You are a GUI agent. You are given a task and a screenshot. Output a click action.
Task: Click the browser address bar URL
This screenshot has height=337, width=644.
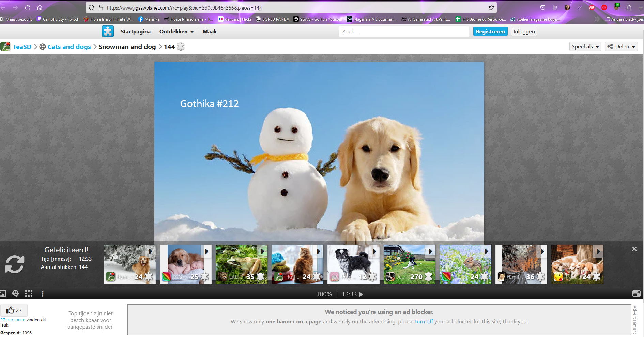tap(184, 7)
